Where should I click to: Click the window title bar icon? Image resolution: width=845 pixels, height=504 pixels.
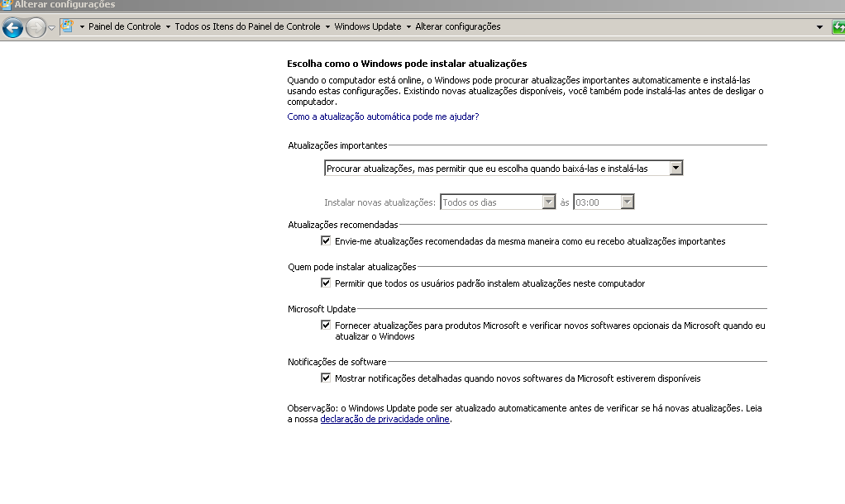pyautogui.click(x=6, y=5)
